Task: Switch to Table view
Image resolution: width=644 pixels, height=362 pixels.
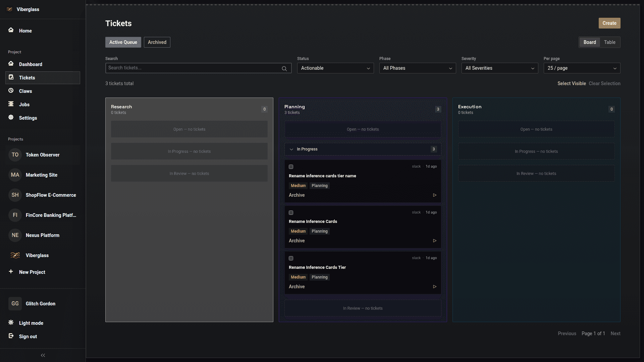Action: (x=609, y=42)
